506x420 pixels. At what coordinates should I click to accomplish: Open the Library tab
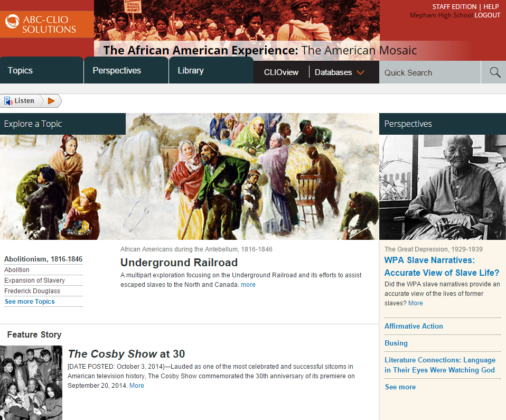point(211,70)
